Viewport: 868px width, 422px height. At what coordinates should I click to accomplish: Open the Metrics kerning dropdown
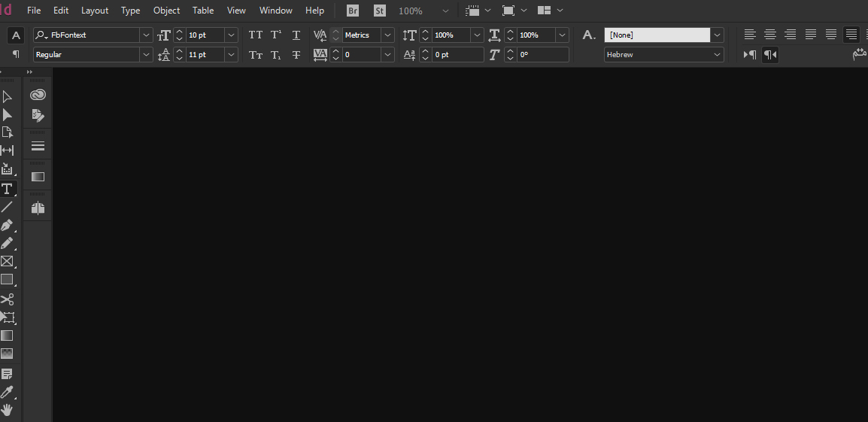(388, 35)
